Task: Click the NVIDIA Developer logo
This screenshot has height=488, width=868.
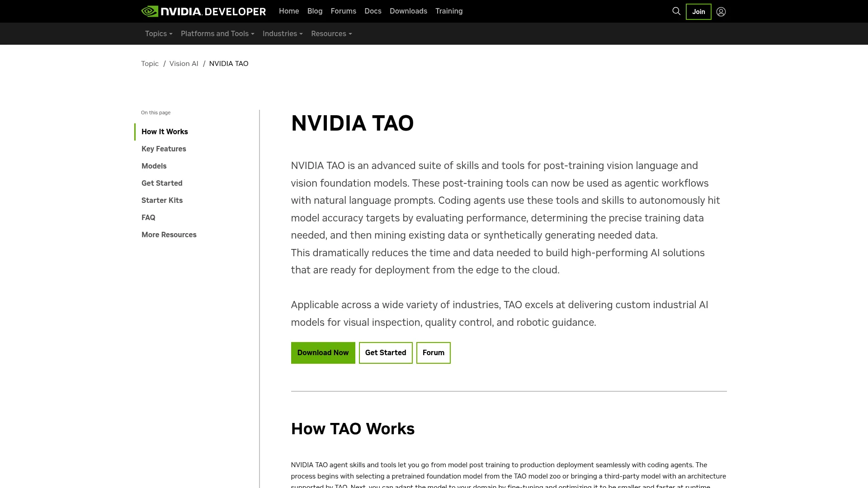Action: tap(203, 11)
